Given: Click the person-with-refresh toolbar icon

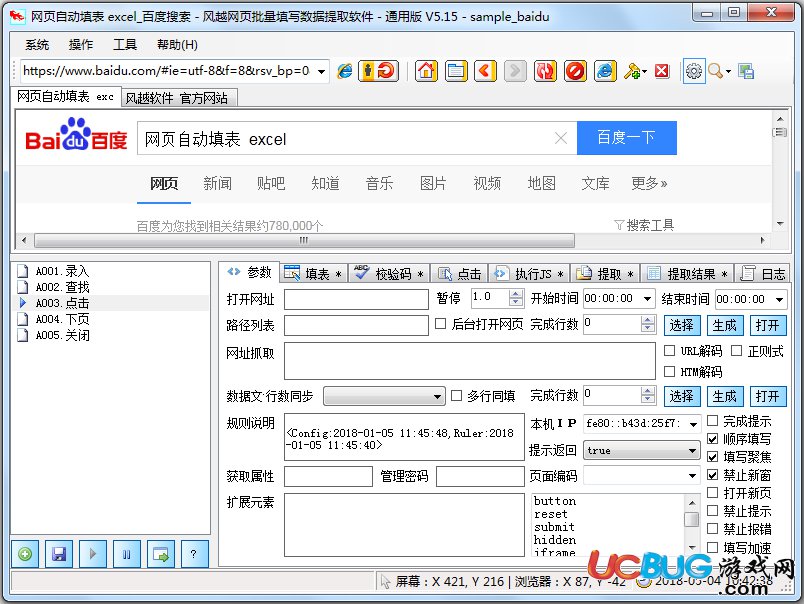Looking at the screenshot, I should point(378,71).
